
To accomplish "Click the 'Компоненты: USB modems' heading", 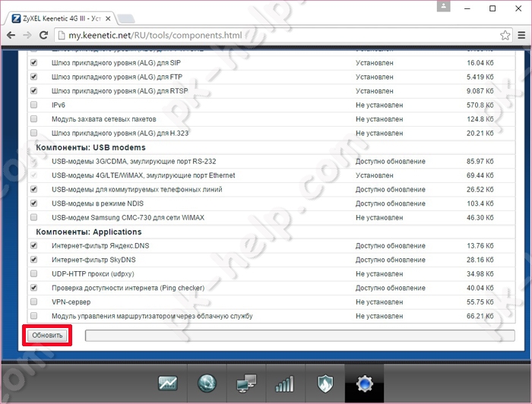I will pyautogui.click(x=90, y=147).
